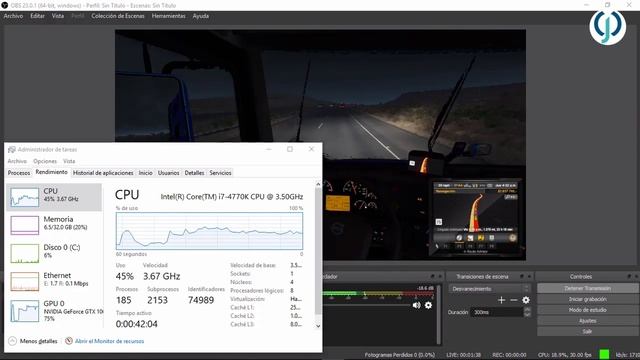Viewport: 640px width, 360px height.
Task: Open Opciones menu in Task Manager
Action: pyautogui.click(x=45, y=161)
